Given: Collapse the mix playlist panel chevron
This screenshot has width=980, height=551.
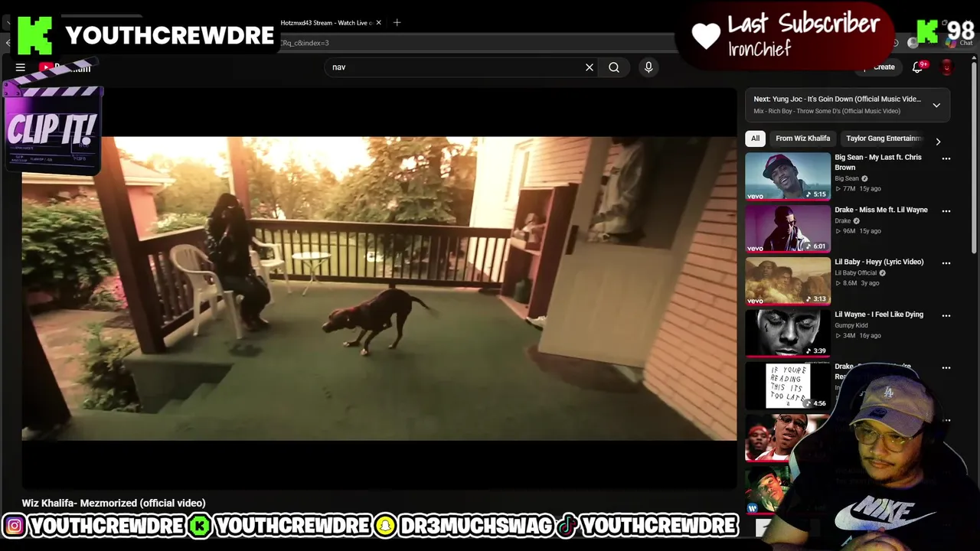Looking at the screenshot, I should tap(936, 105).
